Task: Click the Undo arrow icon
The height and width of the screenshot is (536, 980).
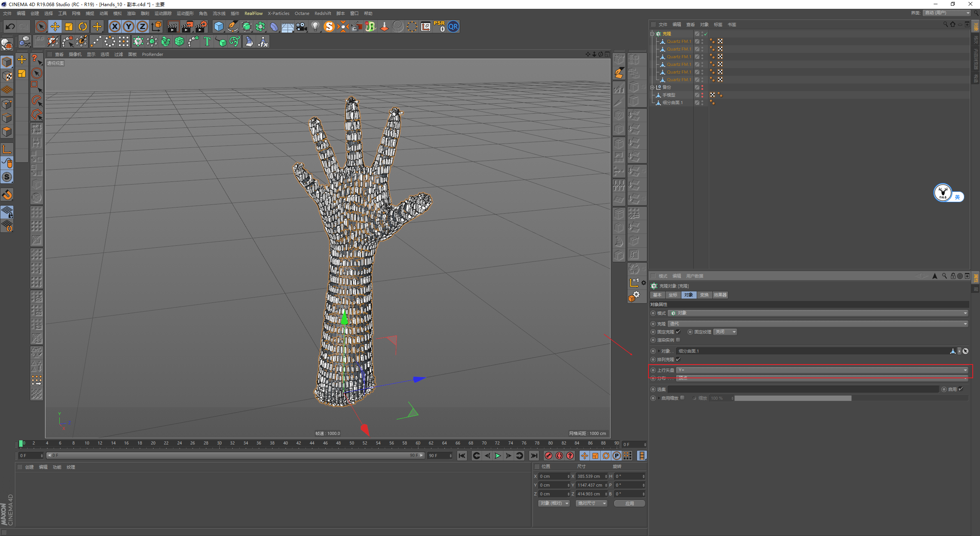Action: [10, 27]
